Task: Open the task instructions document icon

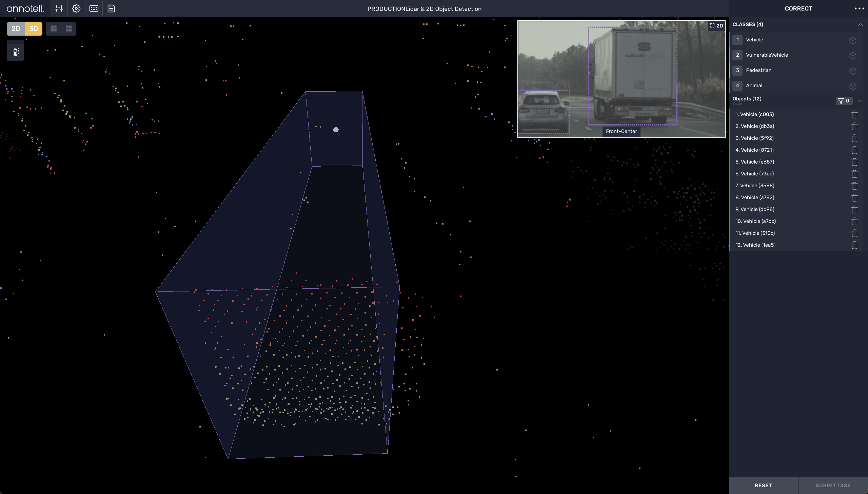Action: point(111,8)
